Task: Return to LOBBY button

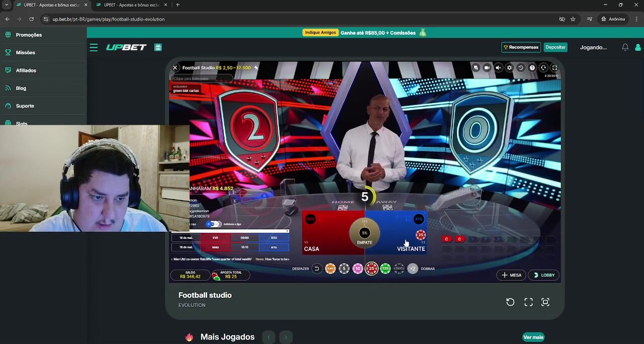Action: [x=544, y=275]
